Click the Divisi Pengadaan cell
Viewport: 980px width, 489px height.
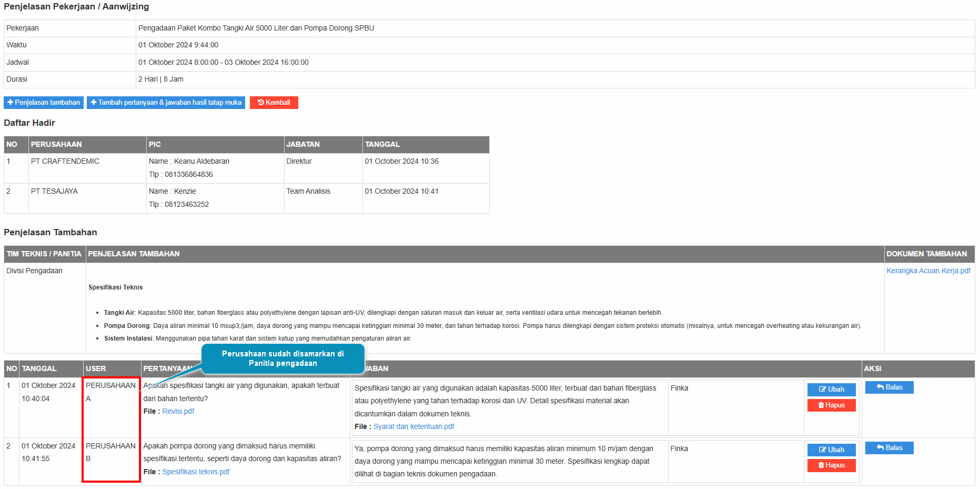(45, 308)
